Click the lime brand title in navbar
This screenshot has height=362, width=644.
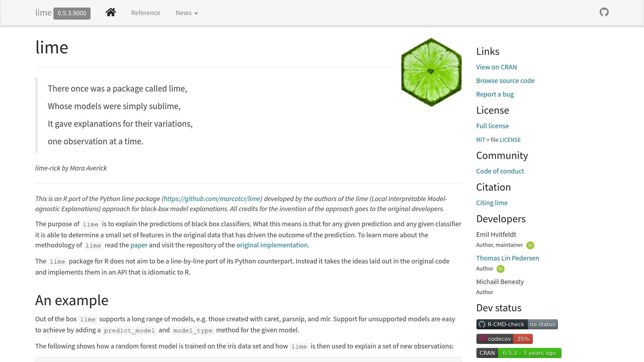click(43, 13)
